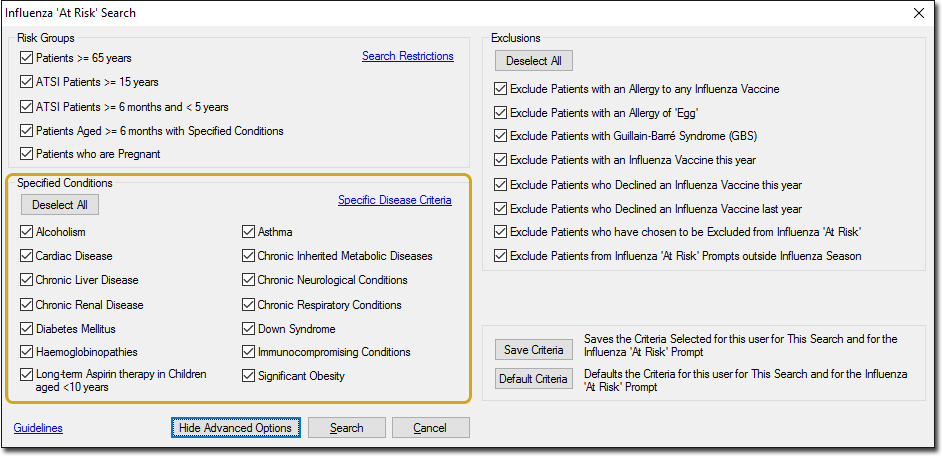Screen dimensions: 942x456
Task: Click Deselect All under Exclusions
Action: click(x=533, y=61)
